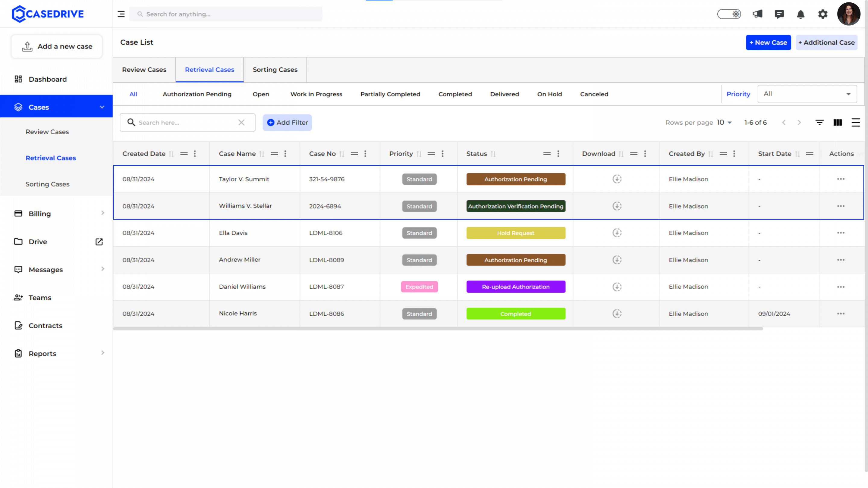The image size is (868, 488).
Task: Click the Add a new case button
Action: (x=57, y=46)
